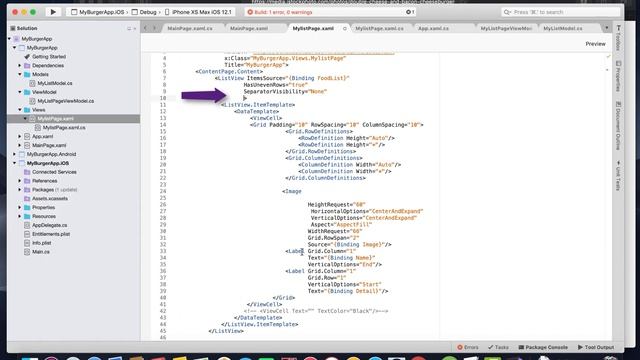Click the Getting Started rocket icon
640x360 pixels.
coord(27,57)
